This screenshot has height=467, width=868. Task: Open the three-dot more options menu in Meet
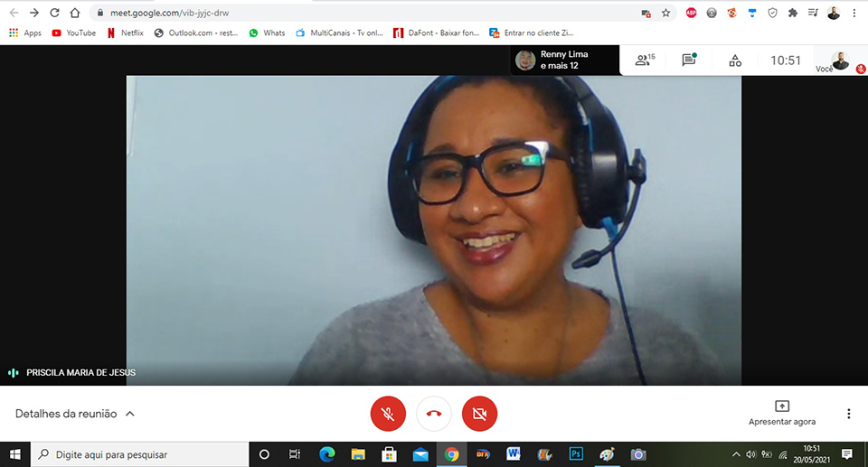pyautogui.click(x=848, y=414)
